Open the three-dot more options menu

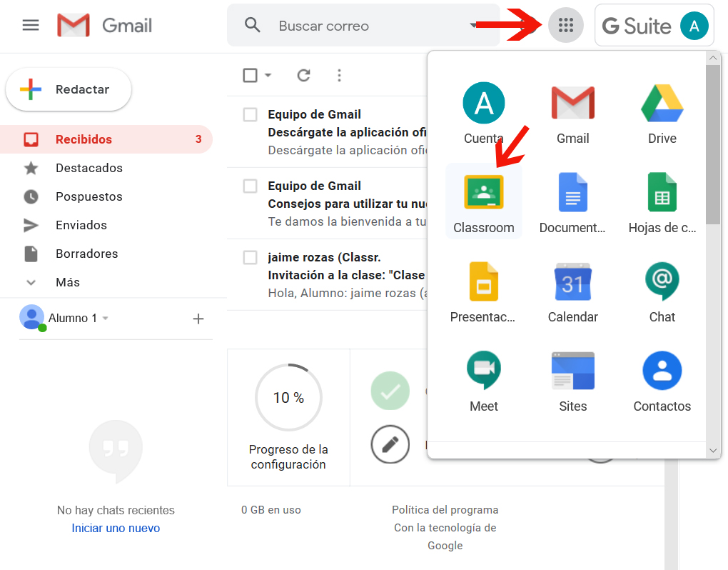(x=340, y=75)
